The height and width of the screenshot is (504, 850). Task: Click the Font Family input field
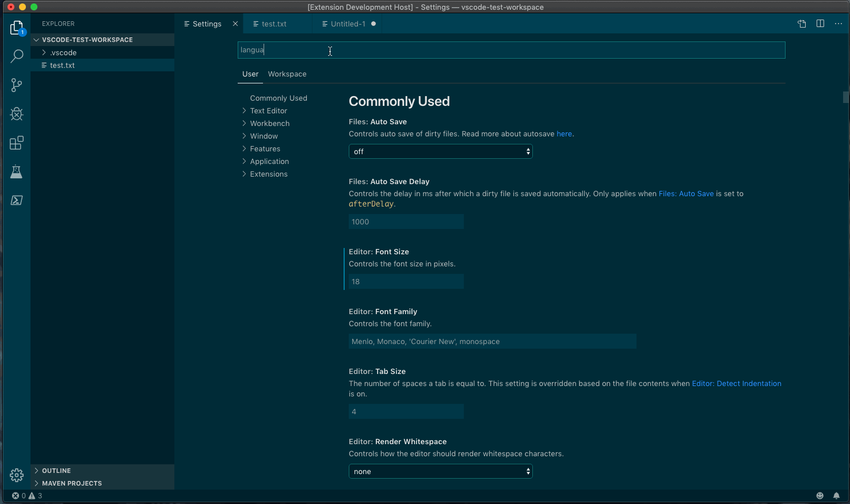pos(493,341)
